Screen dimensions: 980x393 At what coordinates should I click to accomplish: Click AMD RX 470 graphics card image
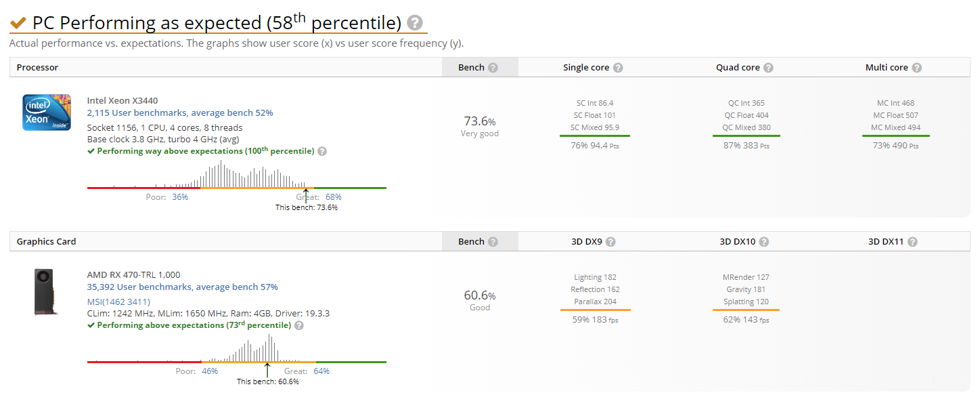[46, 292]
